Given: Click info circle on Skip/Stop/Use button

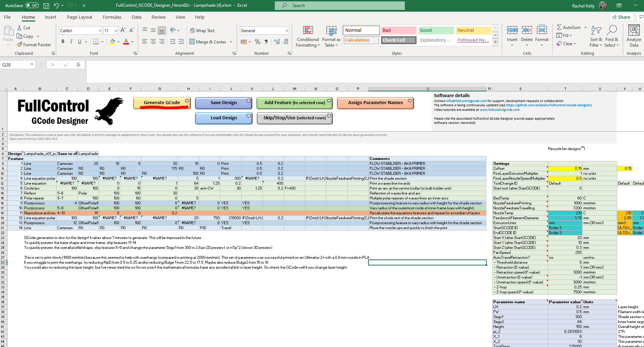Looking at the screenshot, I should [329, 116].
